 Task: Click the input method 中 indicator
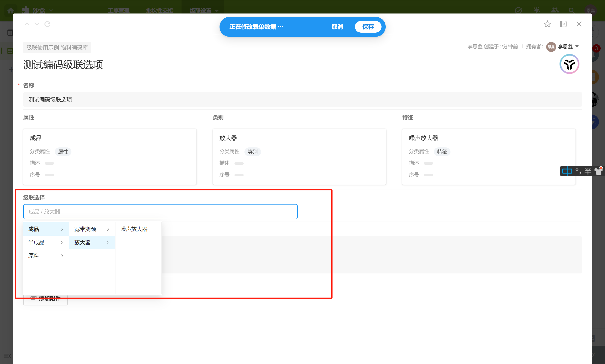pyautogui.click(x=567, y=171)
